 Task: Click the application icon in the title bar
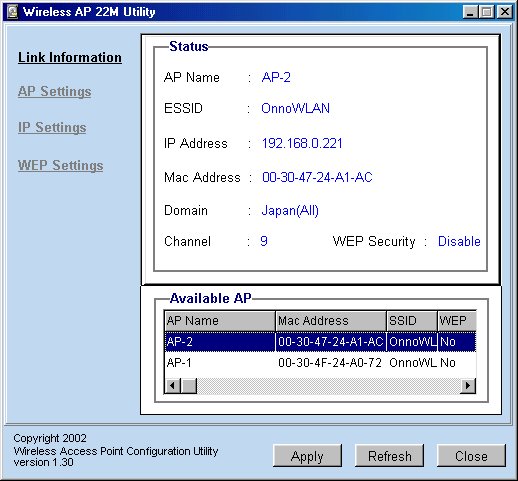12,12
